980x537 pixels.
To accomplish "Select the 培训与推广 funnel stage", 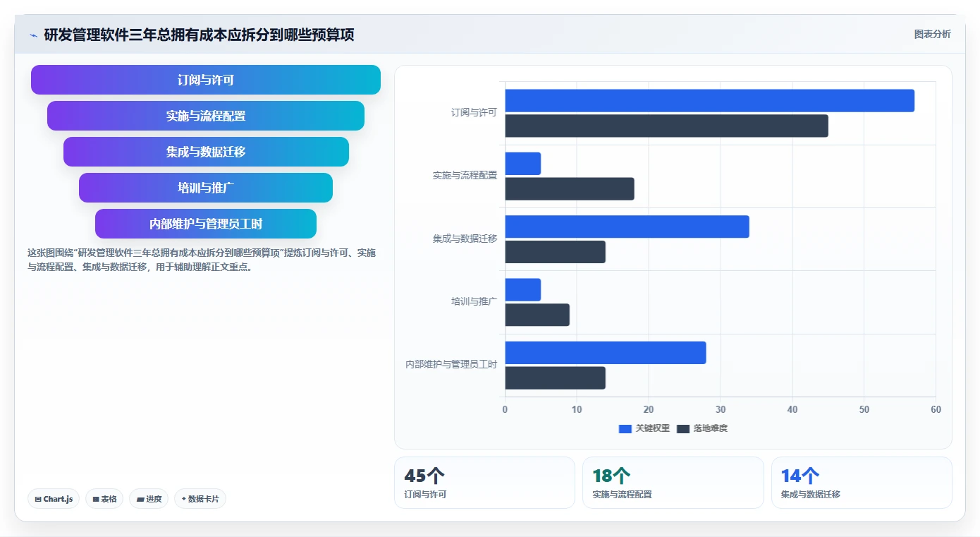I will [x=206, y=188].
